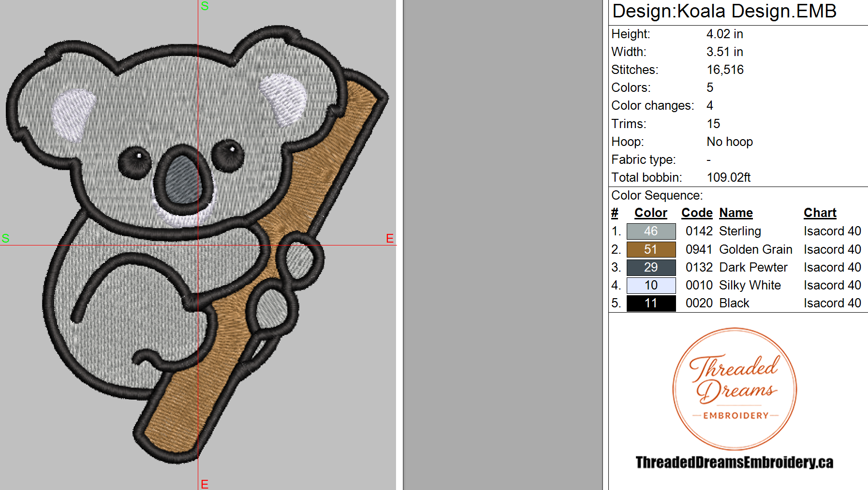
Task: Click the 'Color Sequence:' heading
Action: pyautogui.click(x=657, y=195)
